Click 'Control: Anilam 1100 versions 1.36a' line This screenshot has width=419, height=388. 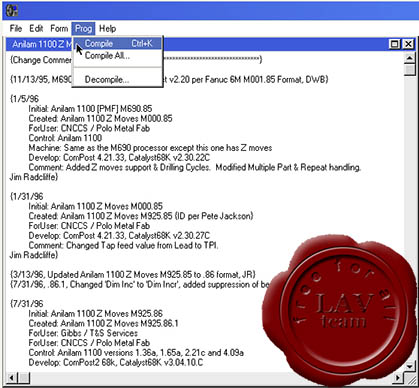136,353
